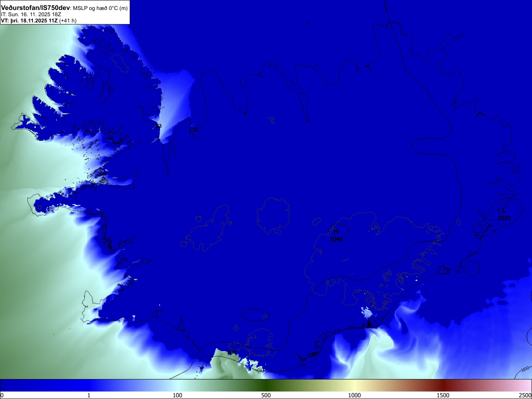Viewport: 532px width, 399px height.
Task: Click the '100' colorbar tick label
Action: [x=177, y=395]
